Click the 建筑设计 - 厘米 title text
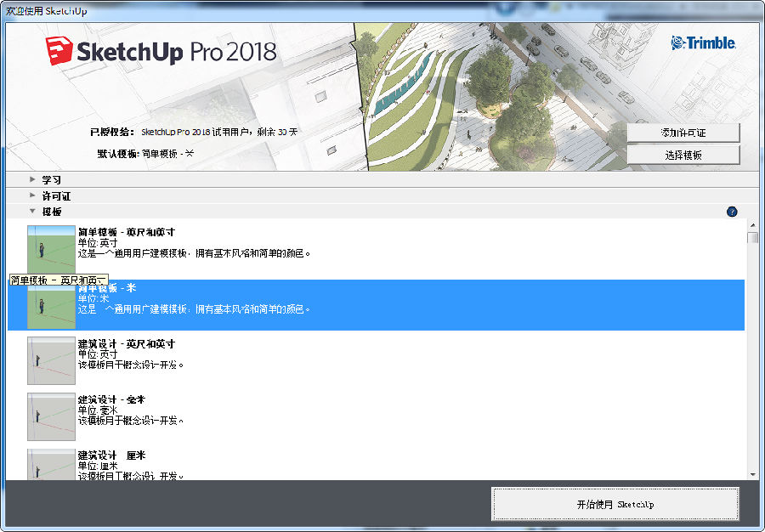 111,456
